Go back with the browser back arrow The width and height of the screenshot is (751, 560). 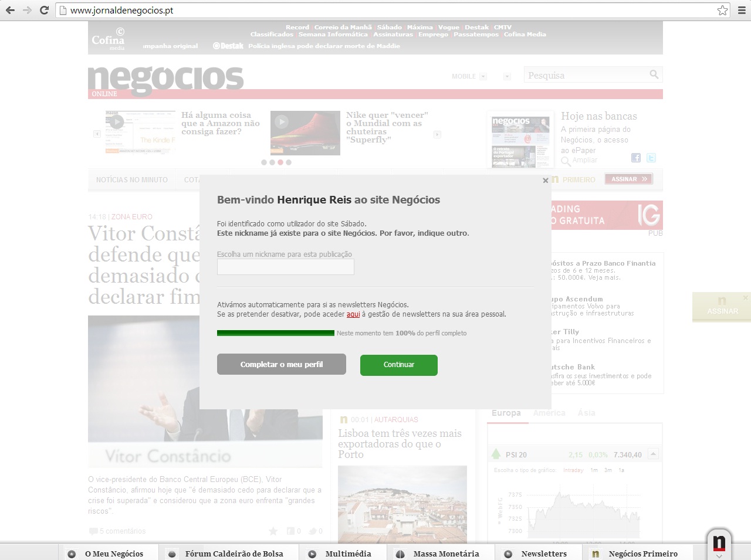10,10
